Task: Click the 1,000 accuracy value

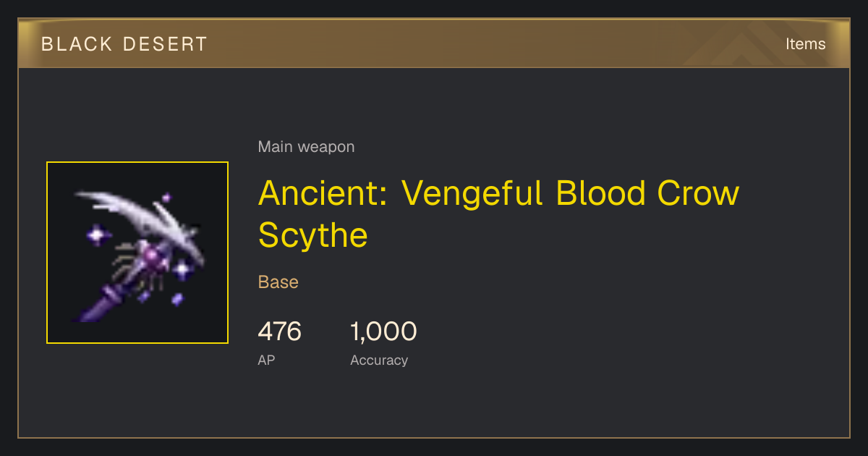Action: [x=383, y=332]
